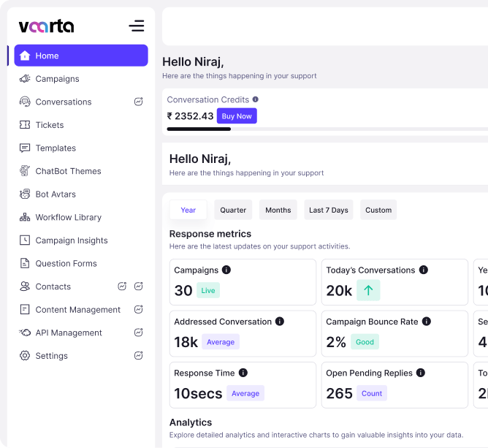This screenshot has width=488, height=448.
Task: Click info icon on Campaigns card
Action: click(226, 270)
